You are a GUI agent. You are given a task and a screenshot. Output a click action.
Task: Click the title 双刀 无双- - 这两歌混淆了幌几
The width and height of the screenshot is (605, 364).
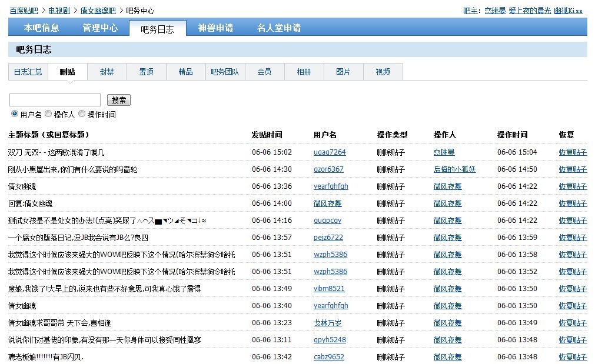point(56,152)
